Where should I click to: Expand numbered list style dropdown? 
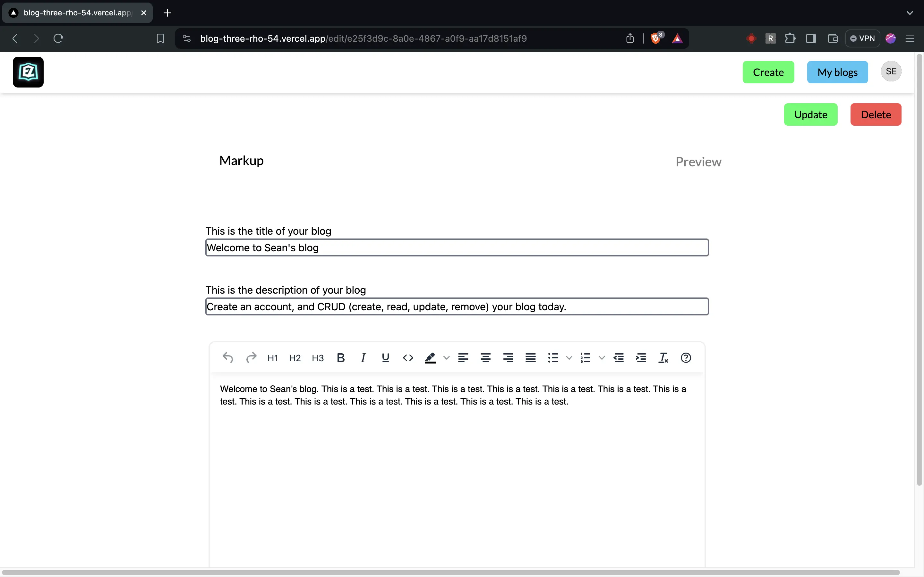click(x=602, y=357)
